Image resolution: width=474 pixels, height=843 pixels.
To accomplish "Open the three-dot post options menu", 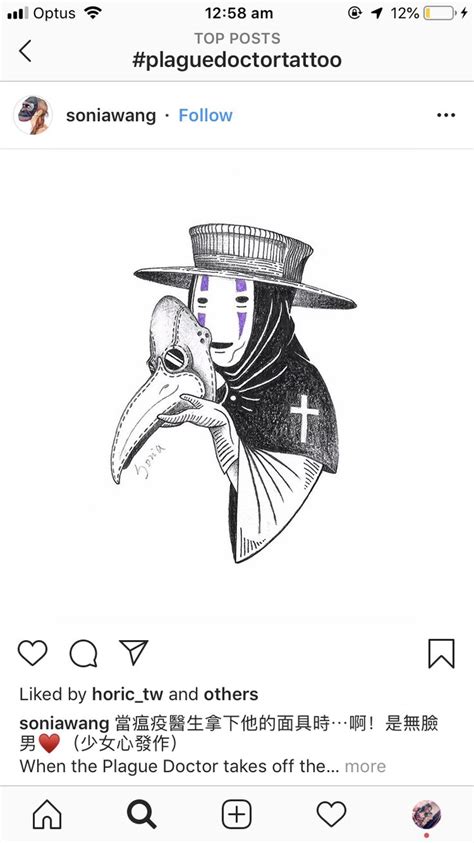I will tap(446, 115).
